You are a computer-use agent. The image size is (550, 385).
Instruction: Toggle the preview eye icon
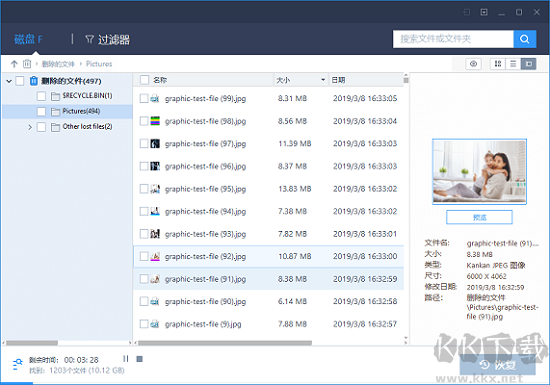click(474, 64)
